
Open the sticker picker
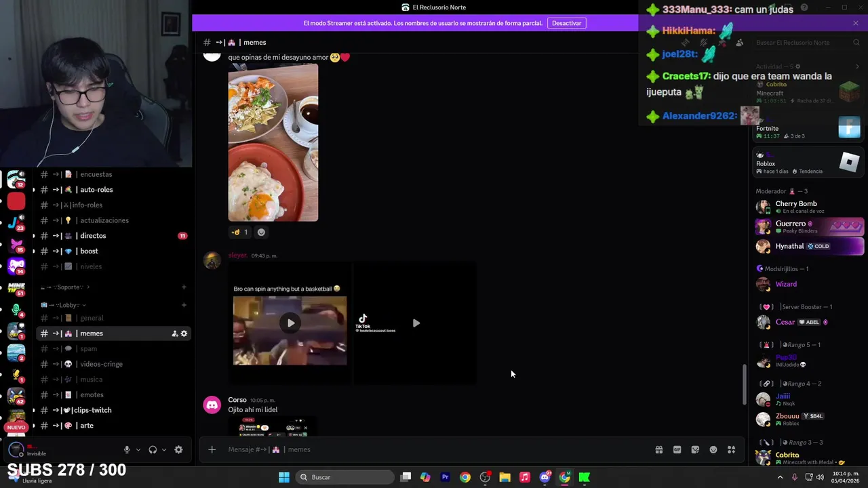point(695,449)
